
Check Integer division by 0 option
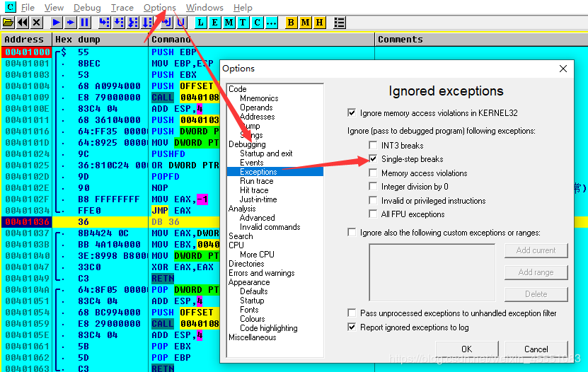pyautogui.click(x=373, y=186)
